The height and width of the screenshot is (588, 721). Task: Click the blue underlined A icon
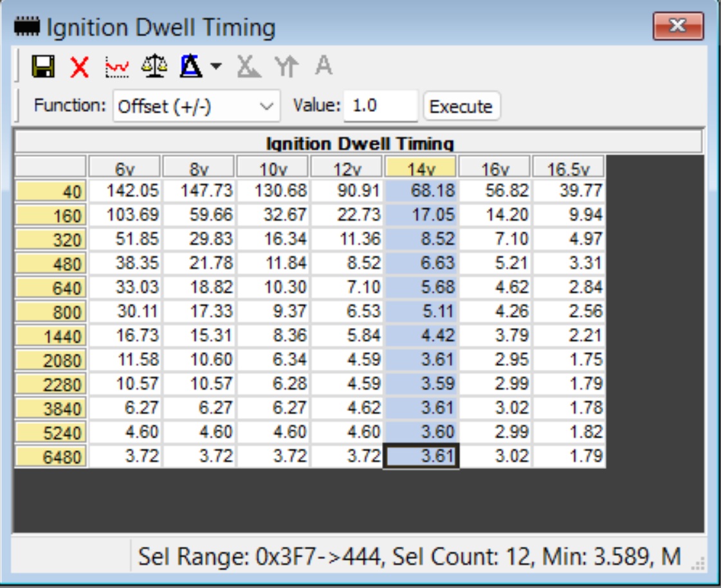click(x=191, y=66)
